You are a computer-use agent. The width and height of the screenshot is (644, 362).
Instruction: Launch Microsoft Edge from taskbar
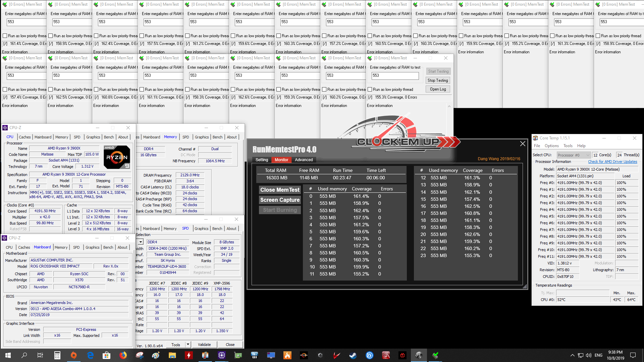90,355
